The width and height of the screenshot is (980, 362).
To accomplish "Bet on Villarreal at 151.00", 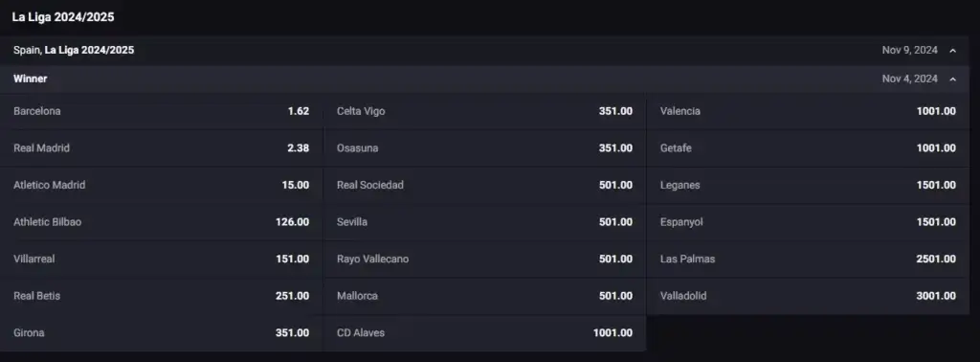I will 161,259.
